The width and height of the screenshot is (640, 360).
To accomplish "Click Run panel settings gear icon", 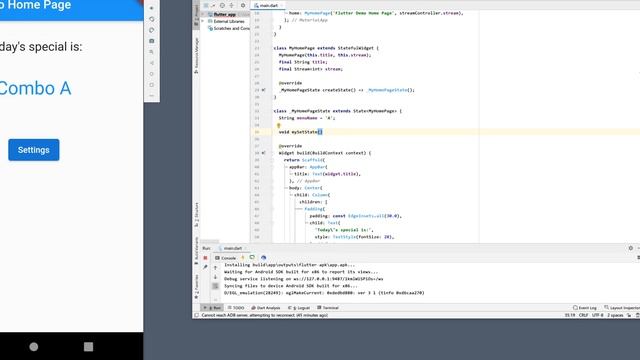I will click(631, 248).
